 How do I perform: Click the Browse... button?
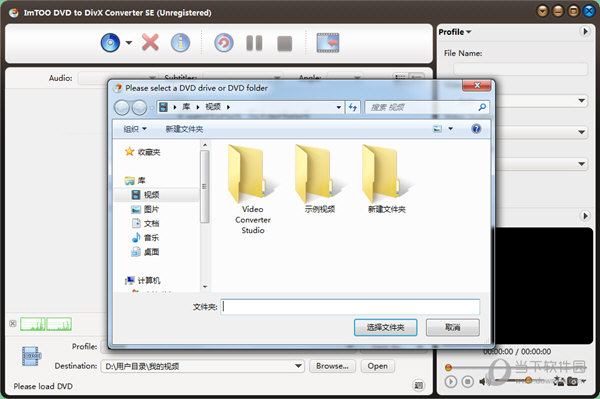click(x=332, y=366)
